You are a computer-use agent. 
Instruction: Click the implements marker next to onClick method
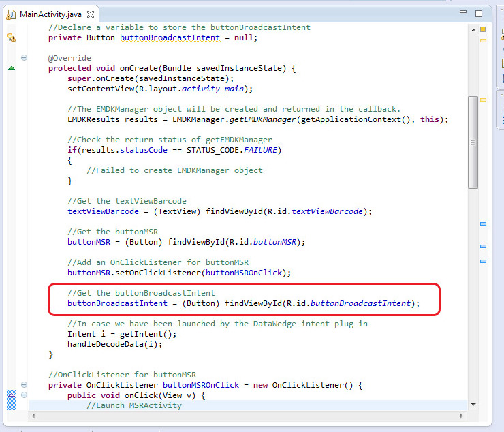pyautogui.click(x=11, y=395)
